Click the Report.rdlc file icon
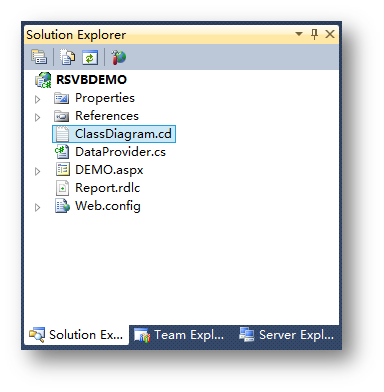The height and width of the screenshot is (392, 384). coord(62,188)
